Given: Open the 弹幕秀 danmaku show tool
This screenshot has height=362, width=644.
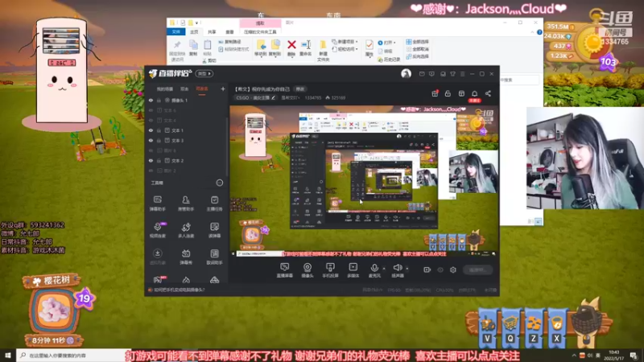Looking at the screenshot, I should pyautogui.click(x=186, y=257).
